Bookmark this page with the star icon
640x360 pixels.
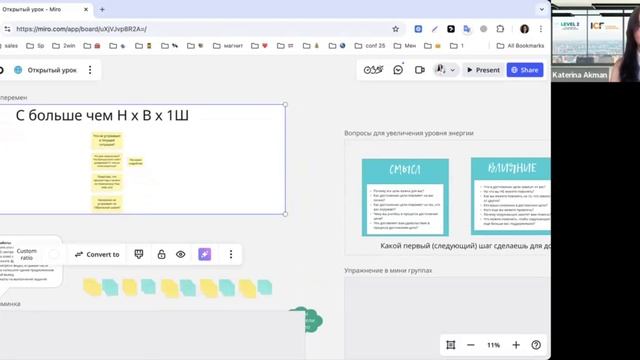coord(396,29)
